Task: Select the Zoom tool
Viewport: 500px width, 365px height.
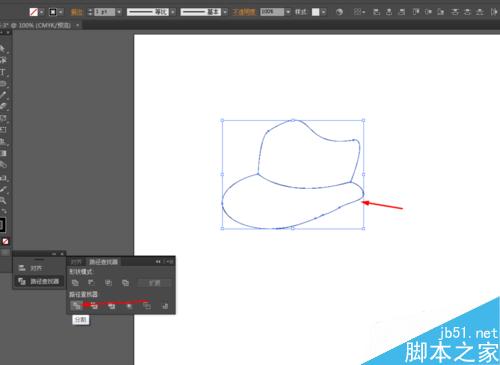Action: click(x=3, y=200)
